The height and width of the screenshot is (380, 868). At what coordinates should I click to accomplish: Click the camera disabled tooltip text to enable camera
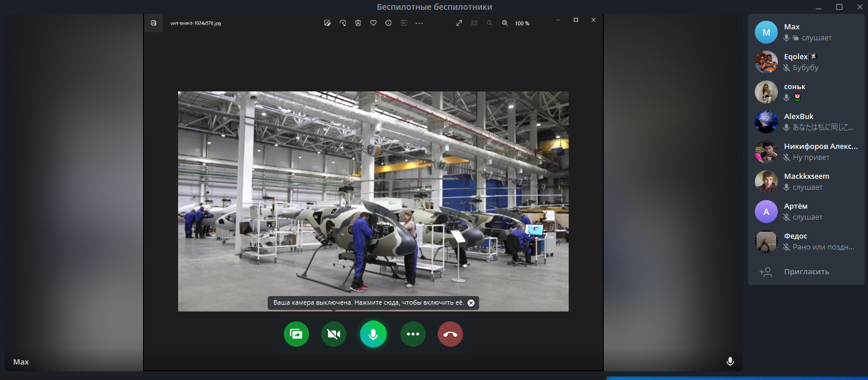coord(368,303)
